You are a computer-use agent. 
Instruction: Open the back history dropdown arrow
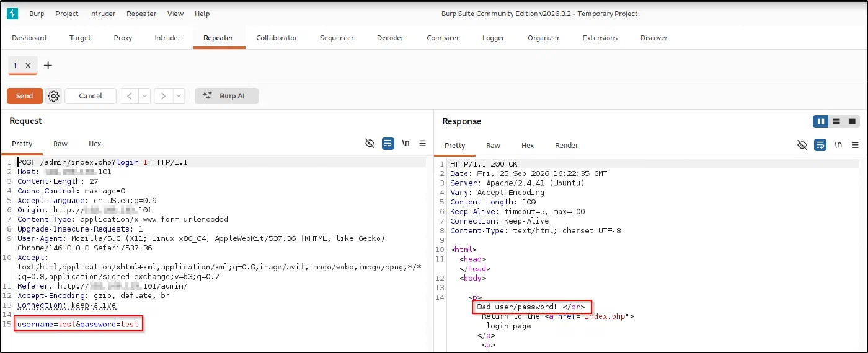coord(144,96)
